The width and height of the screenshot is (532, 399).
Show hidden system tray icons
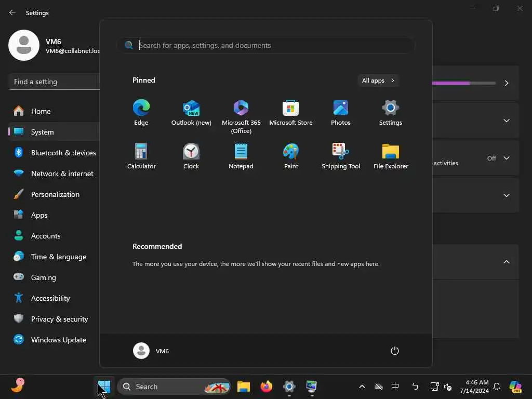coord(362,387)
